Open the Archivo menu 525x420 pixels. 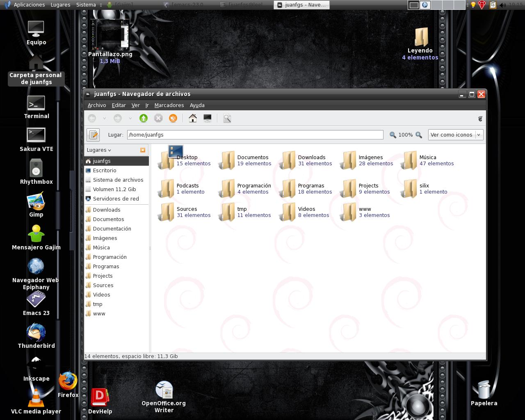(97, 105)
